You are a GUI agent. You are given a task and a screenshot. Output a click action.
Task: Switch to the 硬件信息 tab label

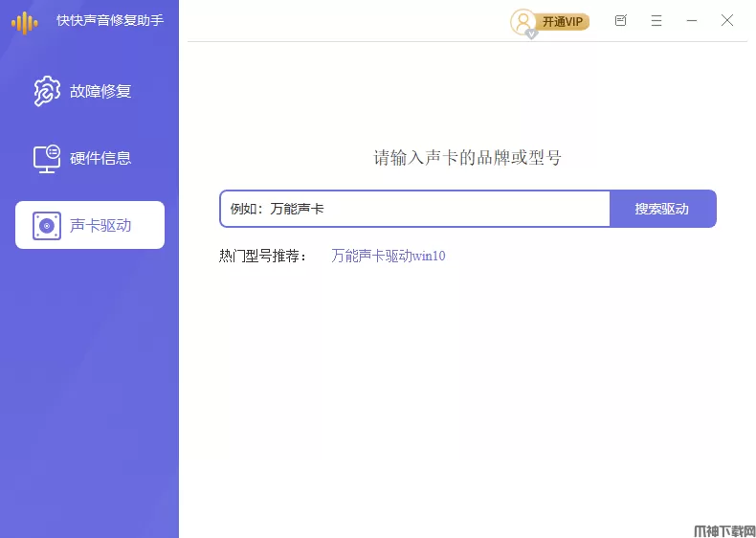click(100, 158)
